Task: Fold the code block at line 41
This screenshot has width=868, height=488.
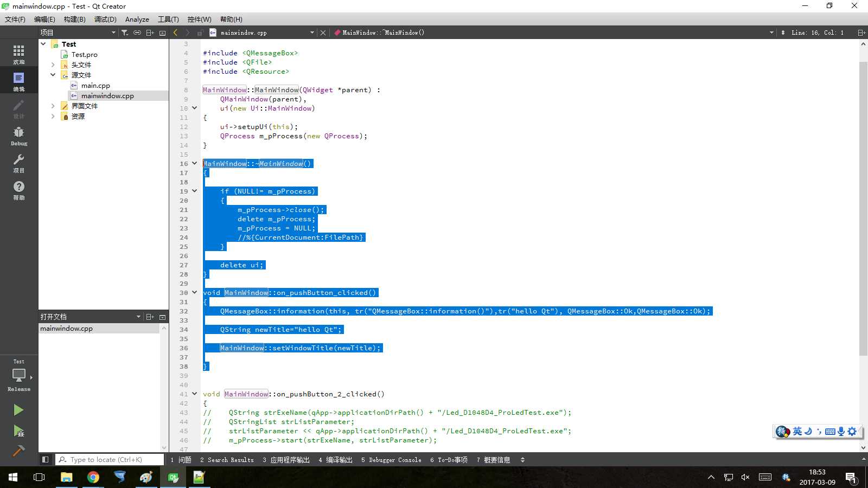Action: click(194, 394)
